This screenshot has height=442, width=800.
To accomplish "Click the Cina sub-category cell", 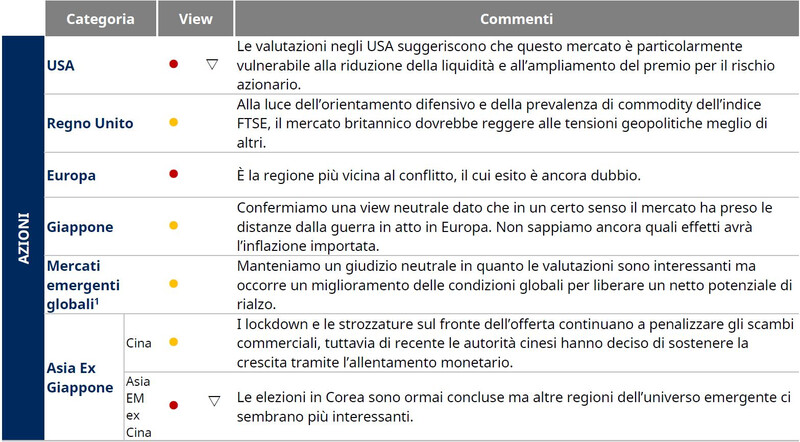I will coord(139,342).
